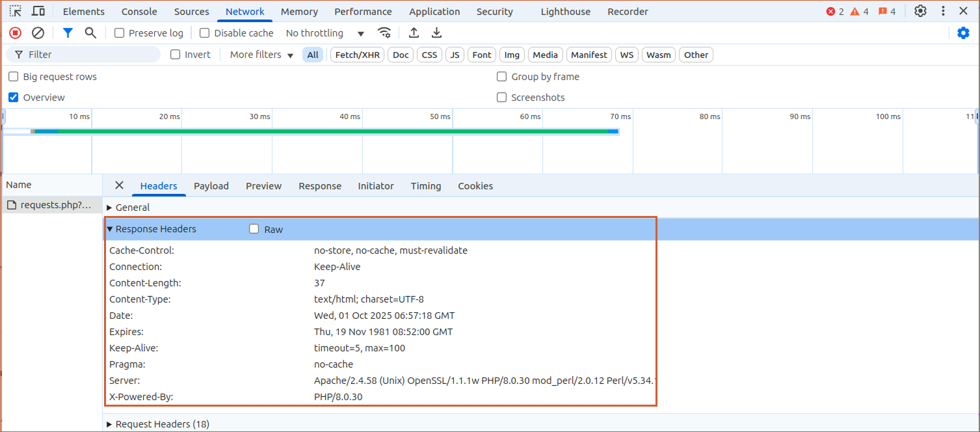
Task: Filter requests by Fetch/XHR
Action: pos(357,55)
